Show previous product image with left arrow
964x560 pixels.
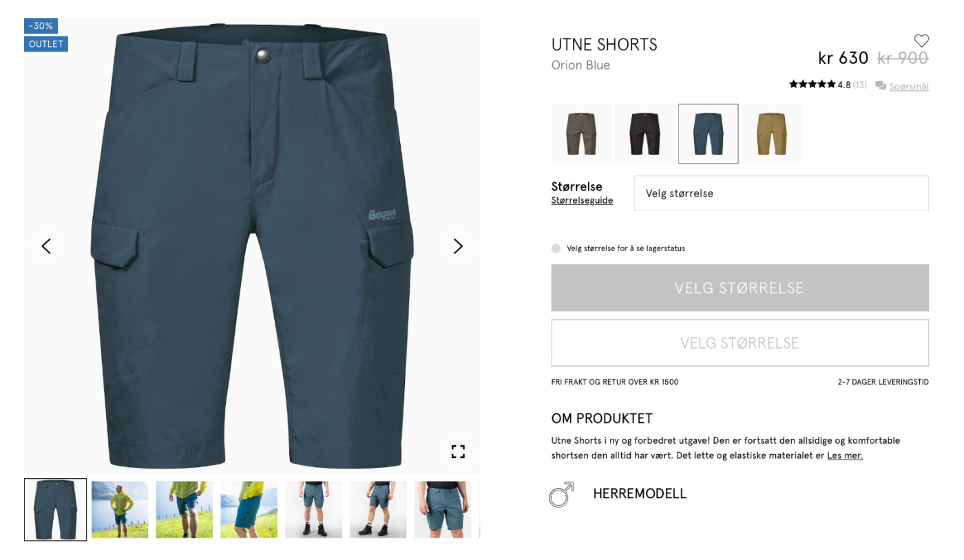[46, 246]
